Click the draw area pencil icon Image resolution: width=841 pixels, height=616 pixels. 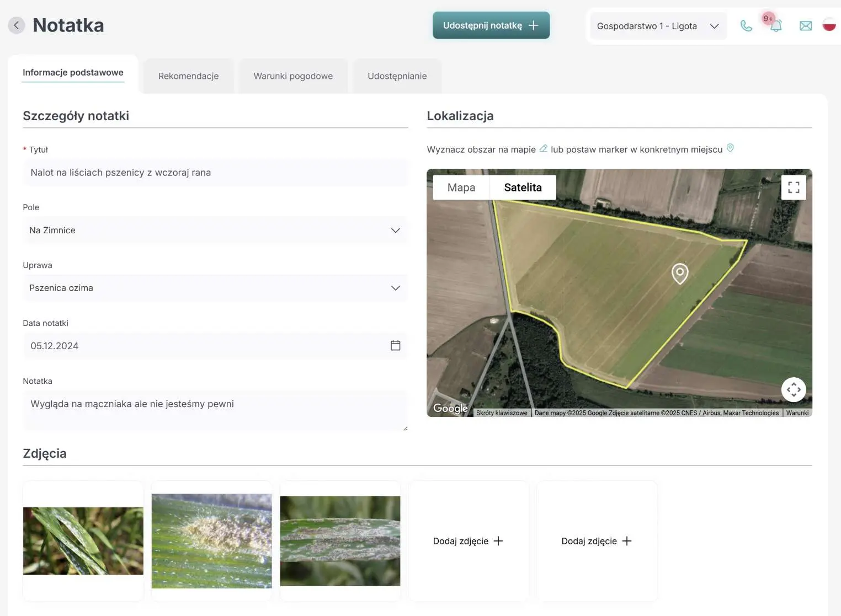tap(544, 148)
